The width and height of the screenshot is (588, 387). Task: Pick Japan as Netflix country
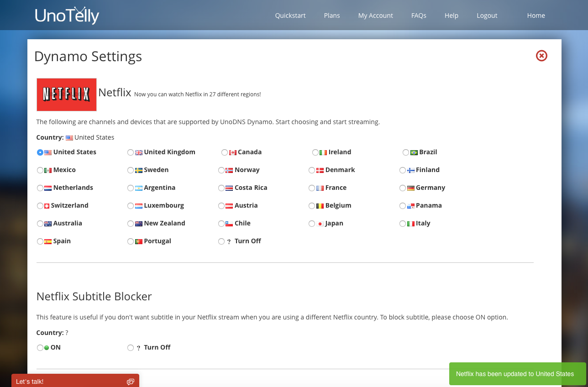(x=312, y=224)
